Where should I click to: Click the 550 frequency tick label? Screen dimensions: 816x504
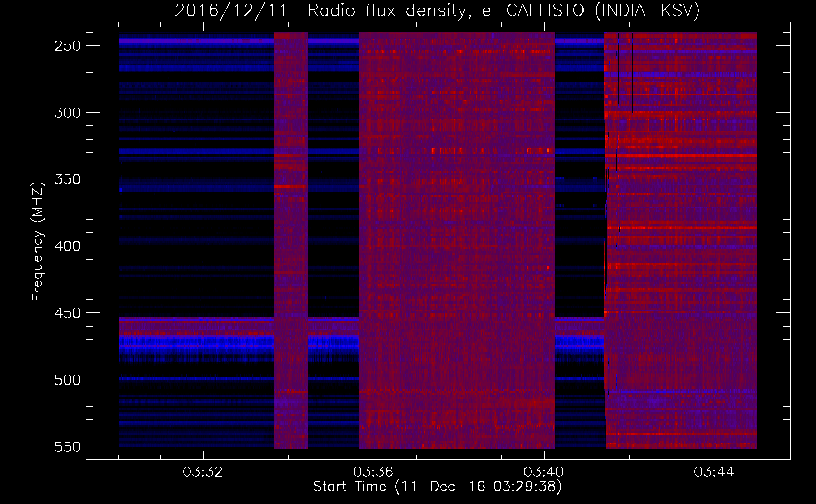tap(68, 447)
